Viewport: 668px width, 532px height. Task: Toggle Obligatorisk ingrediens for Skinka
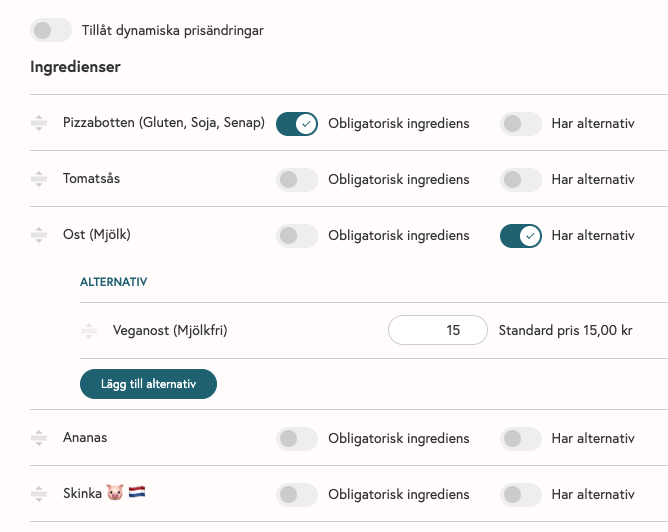(x=297, y=495)
